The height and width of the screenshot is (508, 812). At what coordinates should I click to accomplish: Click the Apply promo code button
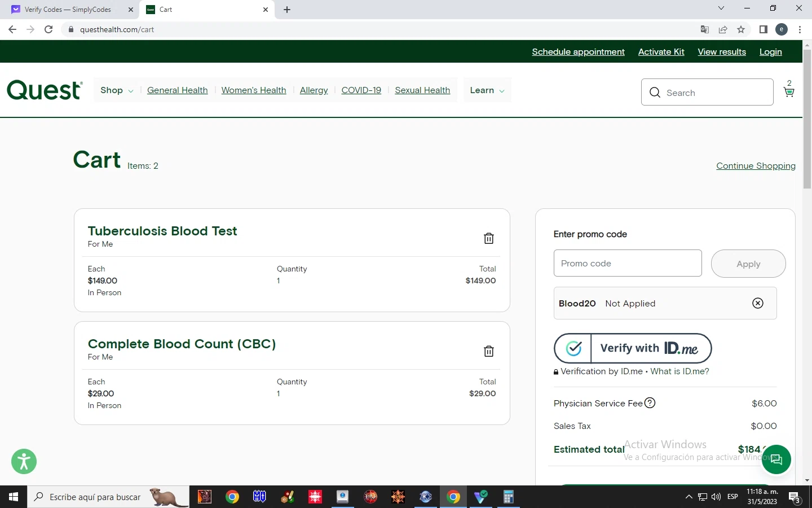(x=748, y=264)
